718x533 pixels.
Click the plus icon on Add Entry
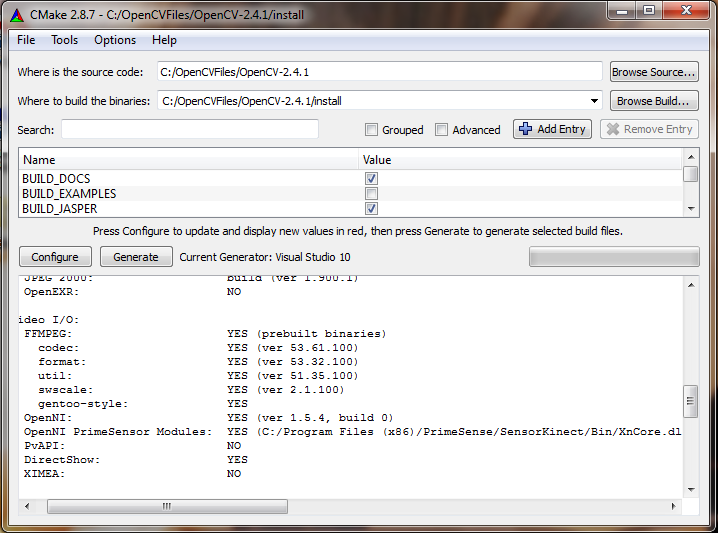[526, 129]
